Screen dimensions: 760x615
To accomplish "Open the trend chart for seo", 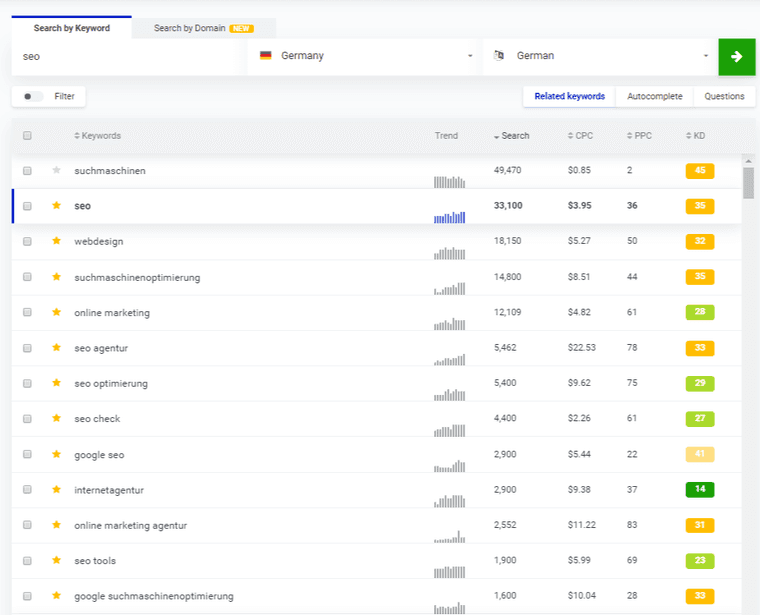I will pyautogui.click(x=449, y=217).
